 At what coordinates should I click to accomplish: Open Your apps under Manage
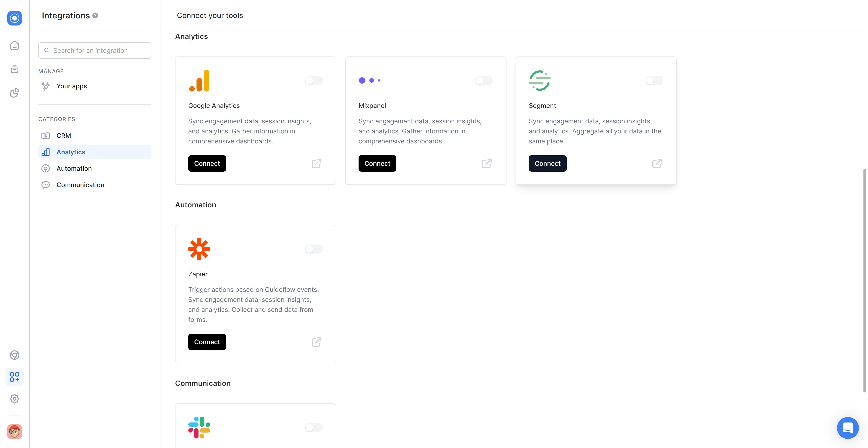point(71,86)
